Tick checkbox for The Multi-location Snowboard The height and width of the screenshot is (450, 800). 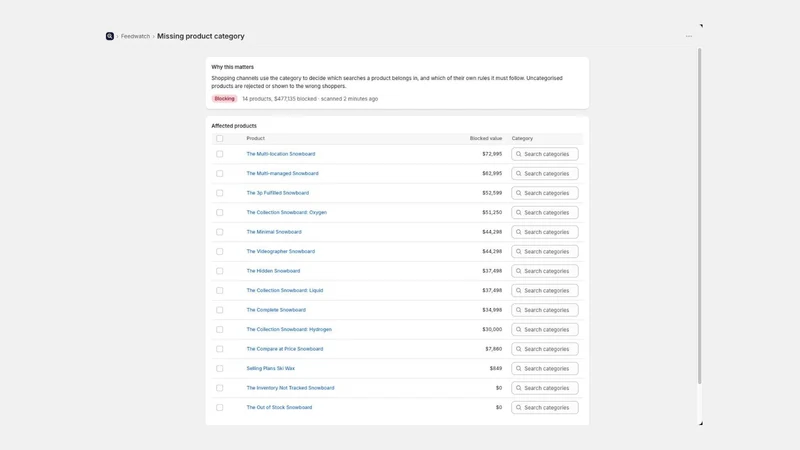pos(219,154)
